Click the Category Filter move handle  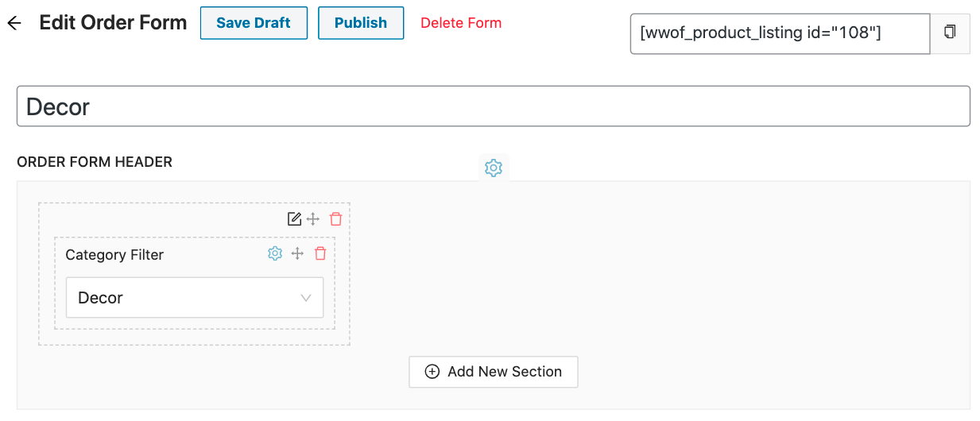click(298, 253)
